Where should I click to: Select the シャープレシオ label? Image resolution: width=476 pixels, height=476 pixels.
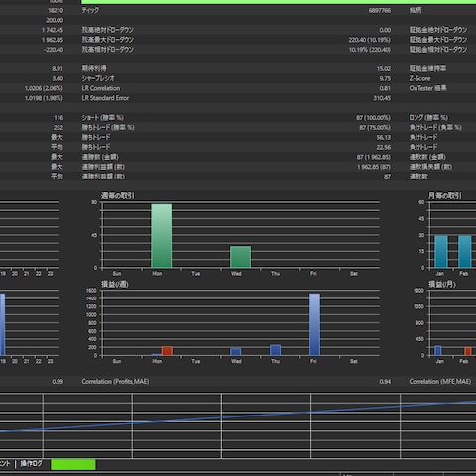point(98,78)
